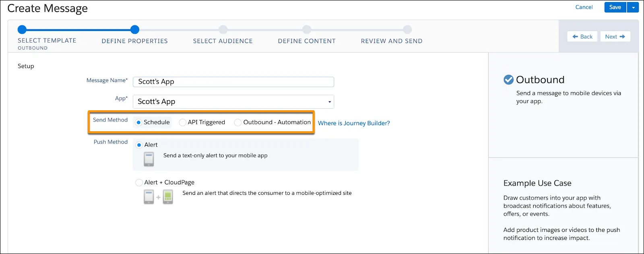Click into the Message Name input field

233,82
